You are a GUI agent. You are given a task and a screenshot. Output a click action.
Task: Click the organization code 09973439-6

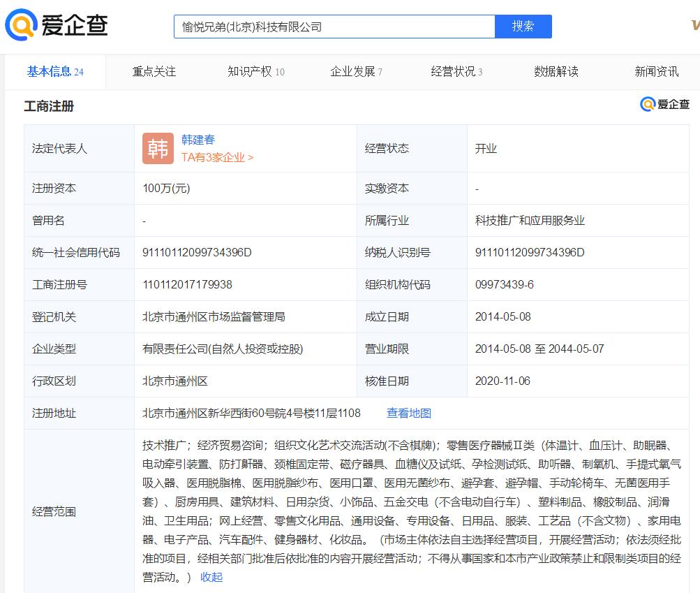[505, 285]
